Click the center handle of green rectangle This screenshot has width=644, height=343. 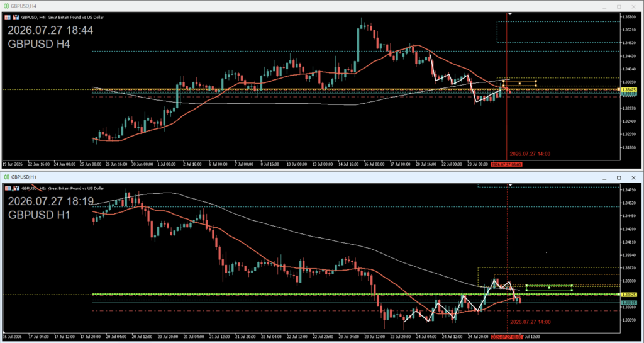coord(549,288)
